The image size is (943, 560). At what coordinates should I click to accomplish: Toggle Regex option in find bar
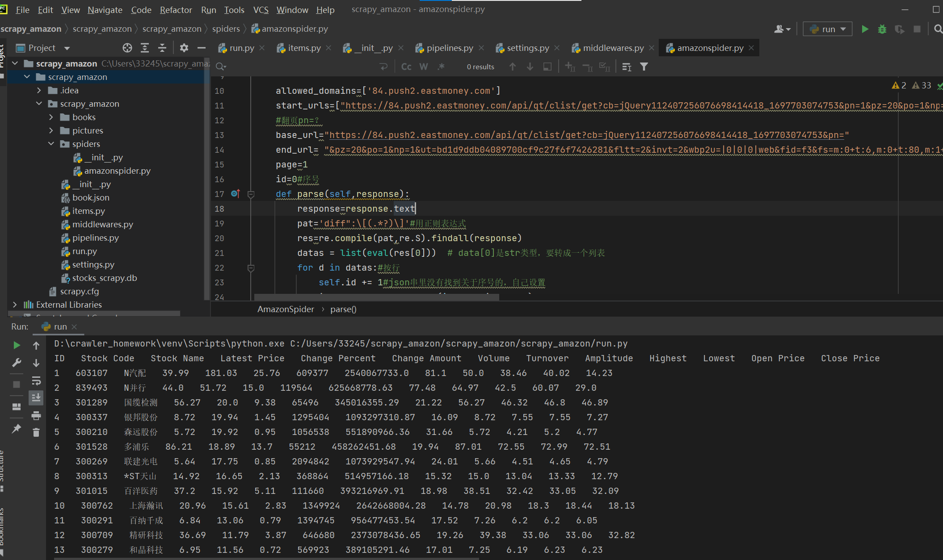point(441,67)
